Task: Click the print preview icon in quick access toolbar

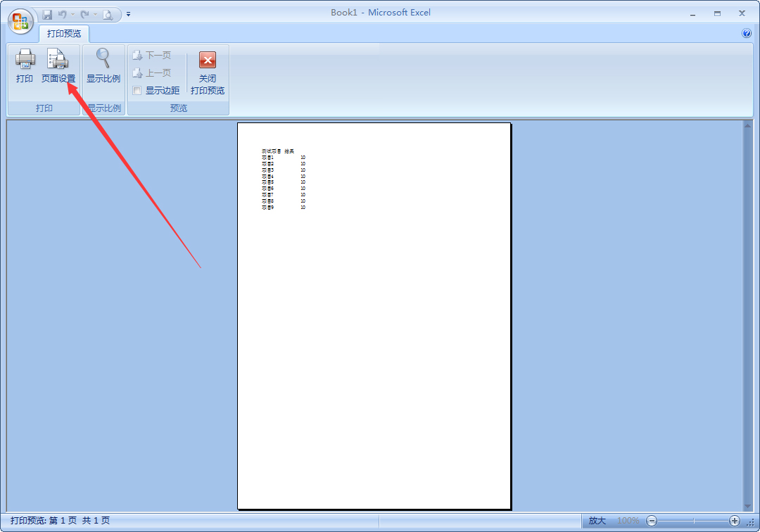Action: 107,14
